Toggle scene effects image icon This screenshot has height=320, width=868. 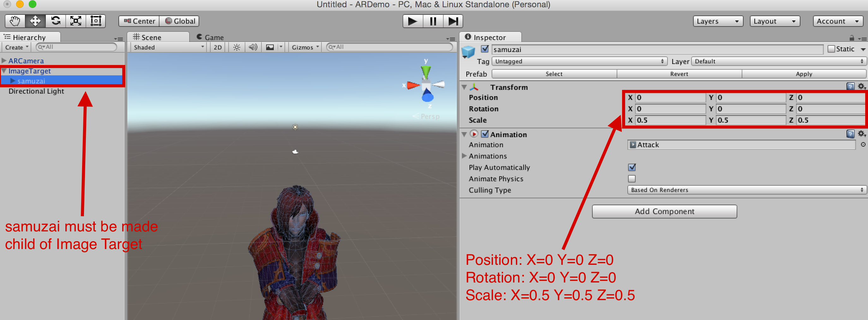tap(270, 47)
